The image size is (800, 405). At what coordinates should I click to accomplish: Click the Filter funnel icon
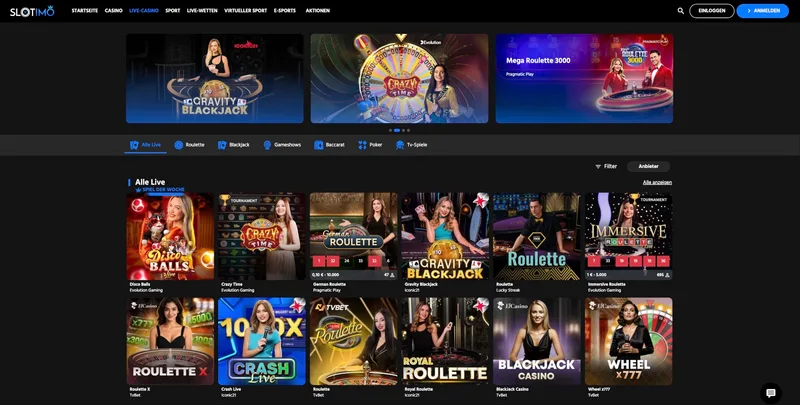tap(598, 167)
